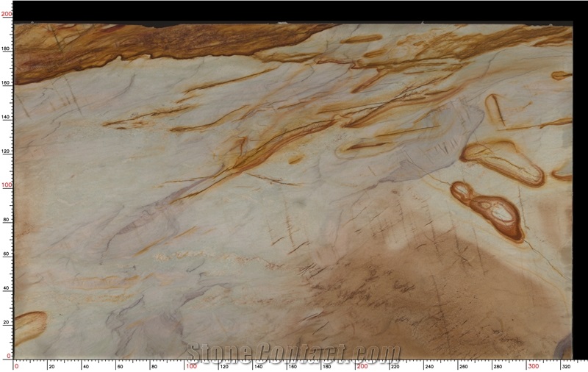Click the 180 mark on horizontal ruler

pyautogui.click(x=327, y=366)
